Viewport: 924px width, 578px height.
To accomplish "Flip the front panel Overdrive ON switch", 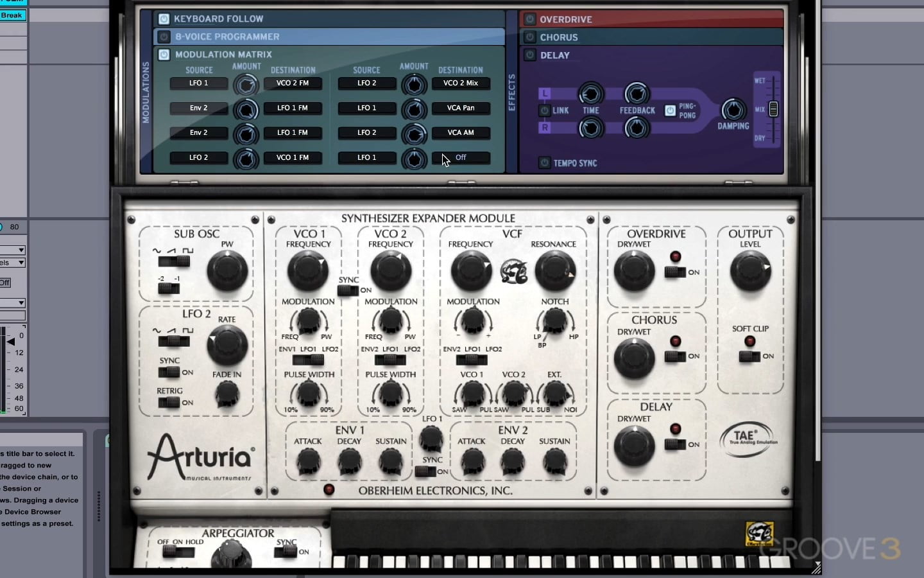I will tap(675, 272).
